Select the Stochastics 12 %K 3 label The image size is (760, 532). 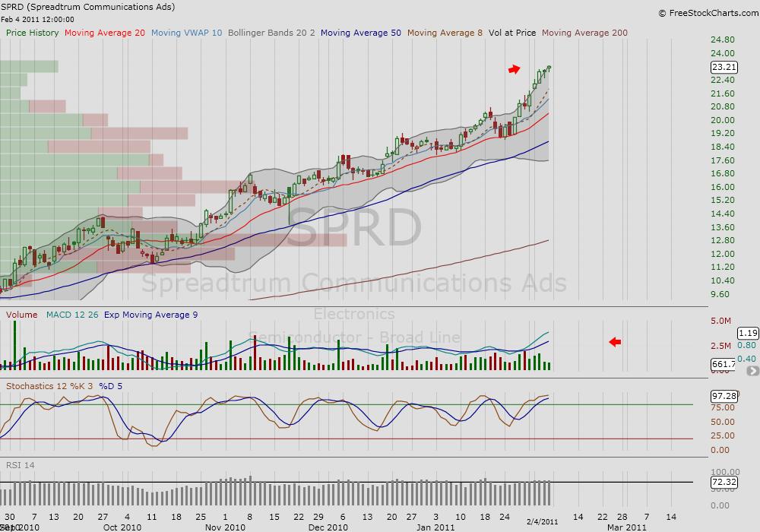click(49, 386)
